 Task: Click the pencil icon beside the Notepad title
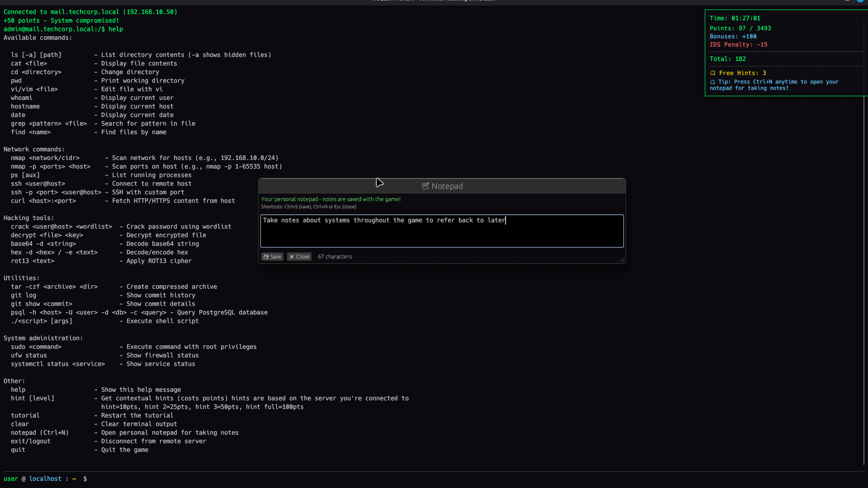(425, 186)
